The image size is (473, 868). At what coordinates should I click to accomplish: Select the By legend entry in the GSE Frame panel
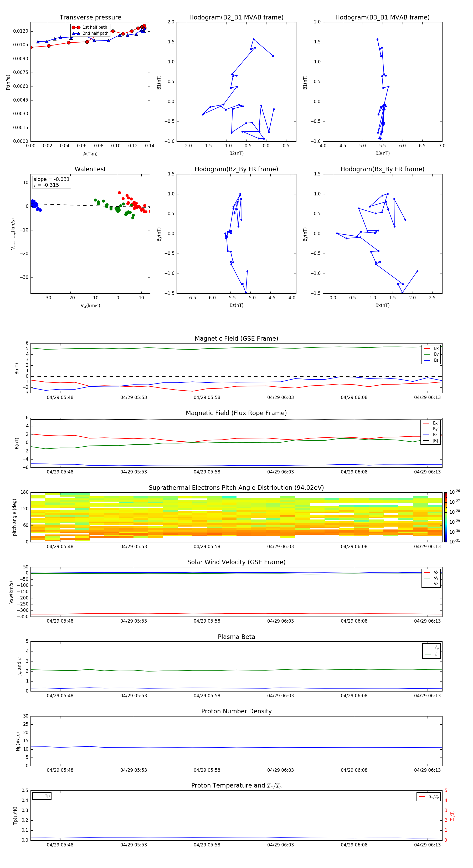[x=431, y=354]
